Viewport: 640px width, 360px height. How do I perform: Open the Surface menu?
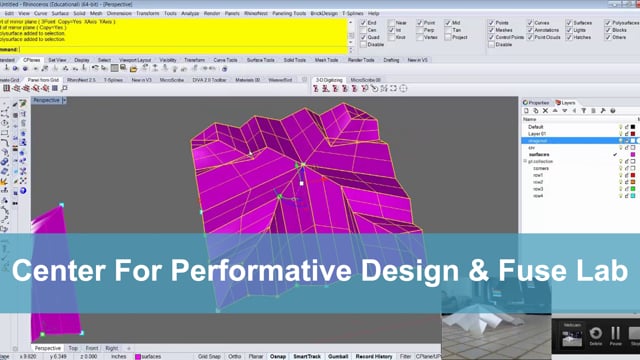pos(60,13)
